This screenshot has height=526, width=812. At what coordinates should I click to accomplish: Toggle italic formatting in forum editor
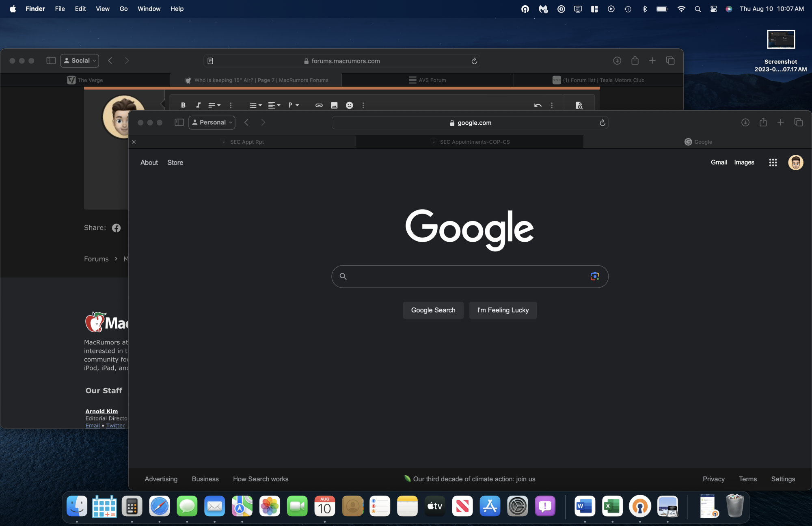(198, 105)
